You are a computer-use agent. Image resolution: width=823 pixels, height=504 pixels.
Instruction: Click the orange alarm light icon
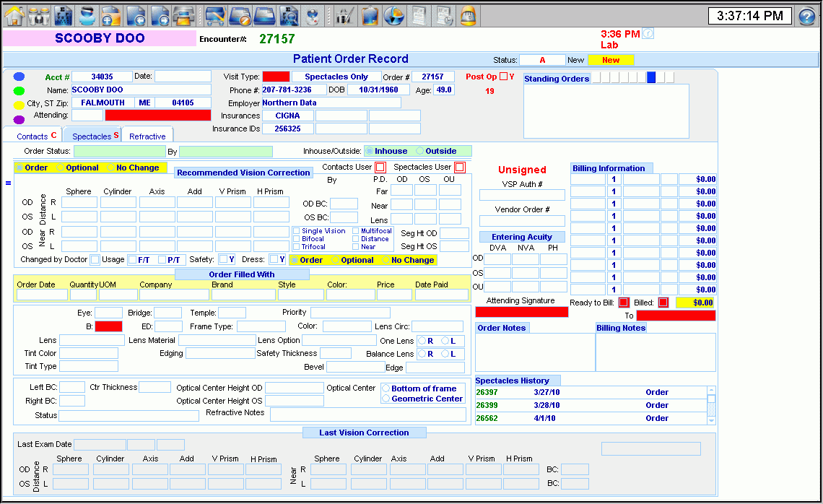pyautogui.click(x=468, y=14)
